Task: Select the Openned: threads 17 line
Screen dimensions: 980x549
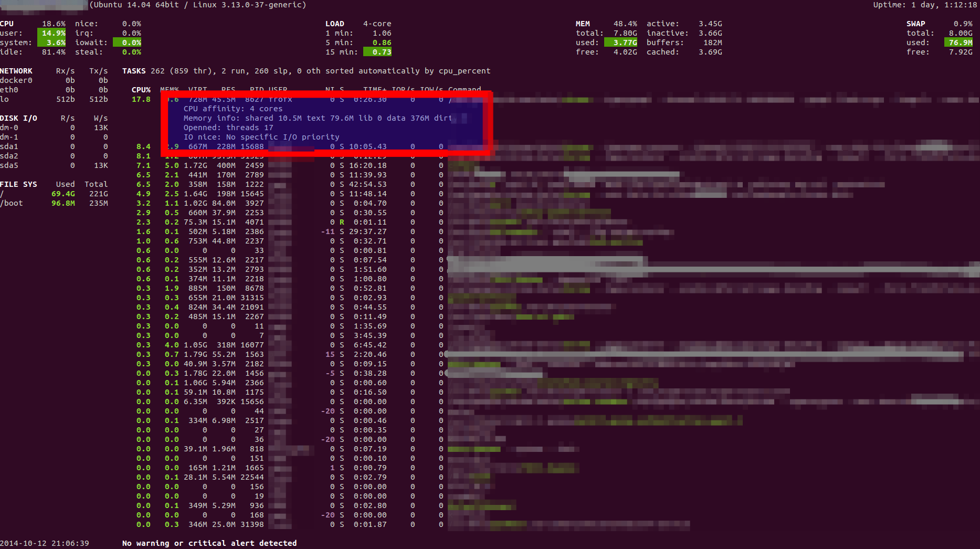Action: tap(228, 128)
